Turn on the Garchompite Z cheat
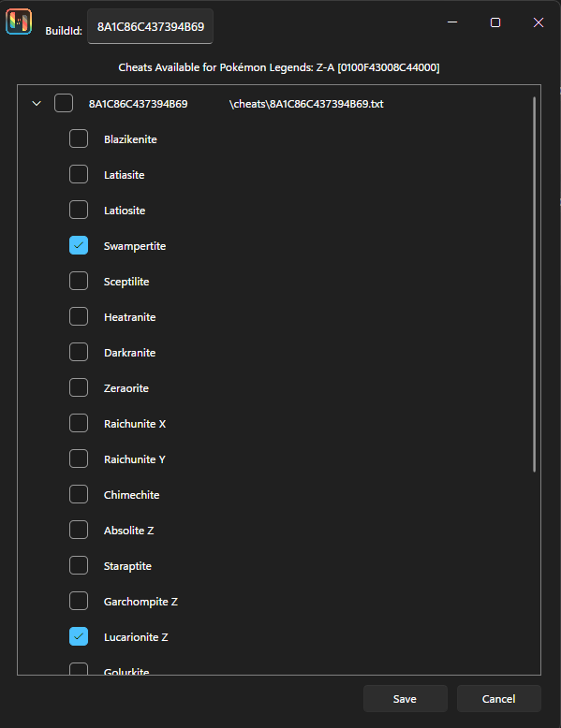 point(79,601)
